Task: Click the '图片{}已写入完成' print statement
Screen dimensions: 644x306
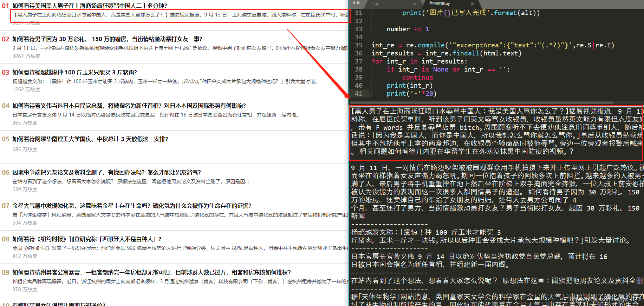Action: point(471,13)
